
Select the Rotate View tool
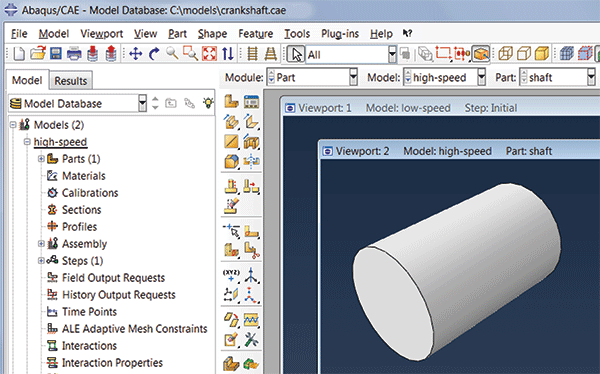[x=154, y=54]
